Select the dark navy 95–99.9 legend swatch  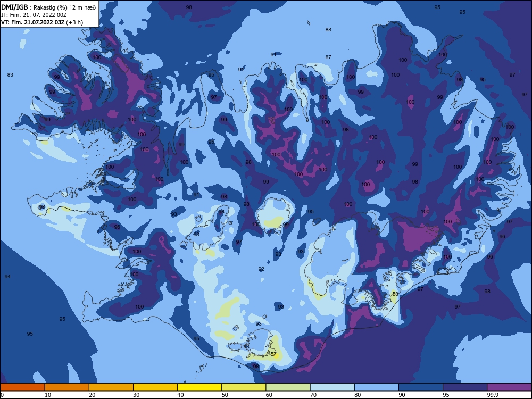(465, 387)
